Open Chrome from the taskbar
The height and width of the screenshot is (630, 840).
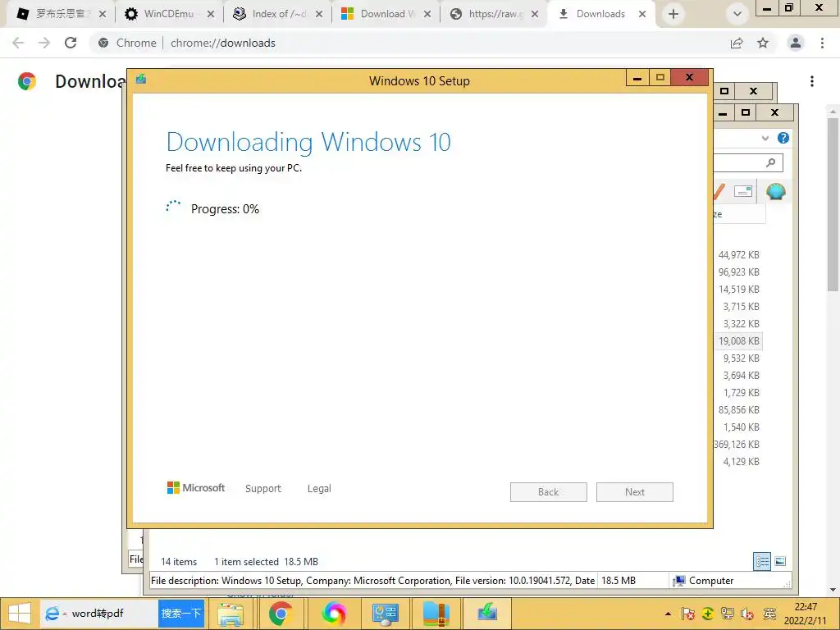click(x=281, y=614)
